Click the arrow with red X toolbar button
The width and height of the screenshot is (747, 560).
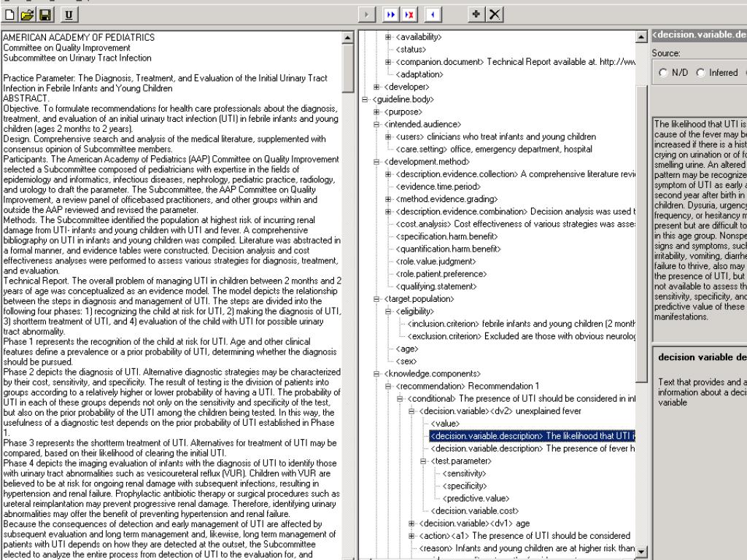click(x=409, y=15)
